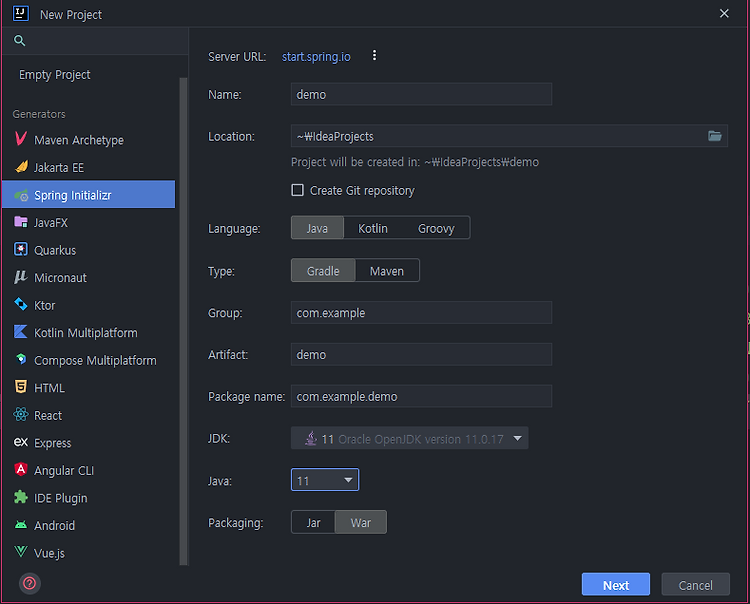Click the search magnifier icon

click(x=19, y=41)
